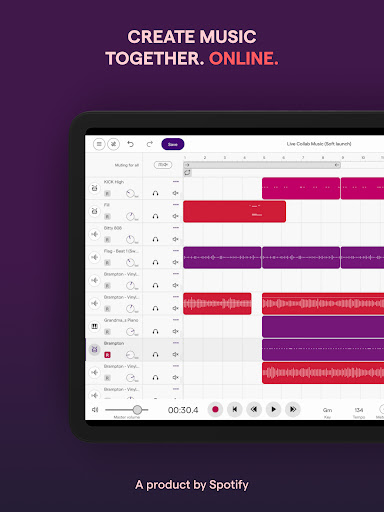Toggle the cycle loop icon under the ruler
The width and height of the screenshot is (384, 512).
click(187, 172)
